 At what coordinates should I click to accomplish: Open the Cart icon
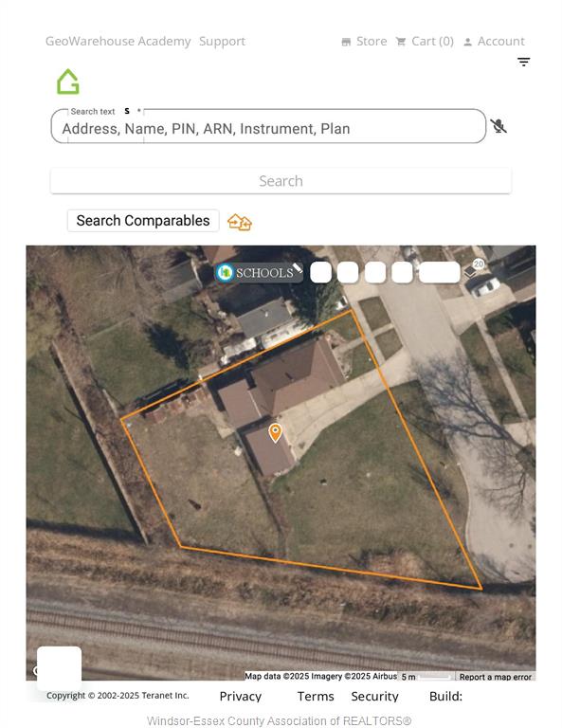[x=401, y=42]
